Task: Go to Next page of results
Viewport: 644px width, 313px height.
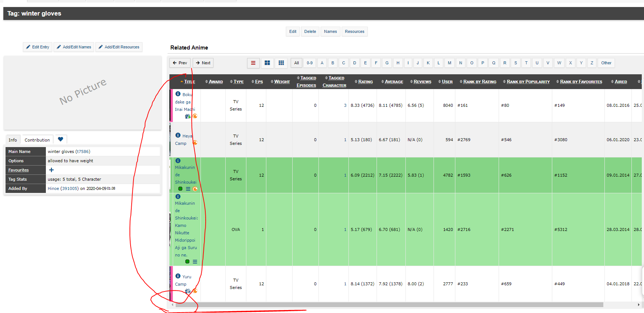Action: [x=203, y=63]
